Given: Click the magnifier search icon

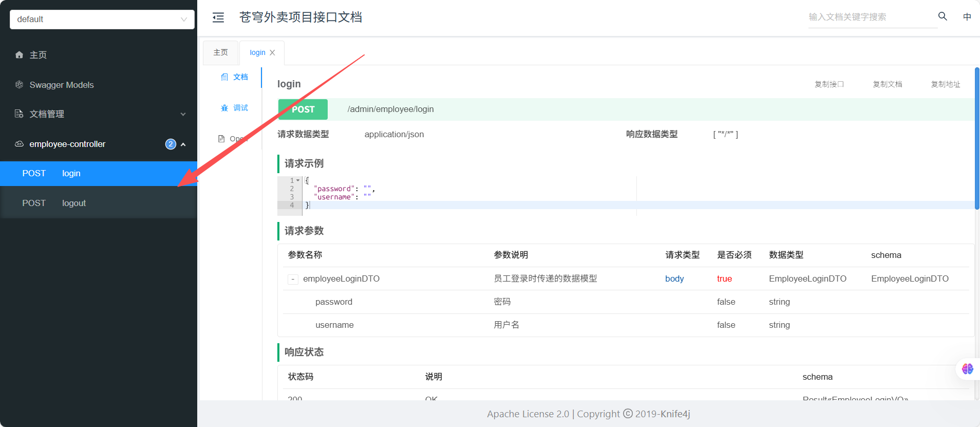Looking at the screenshot, I should [x=943, y=16].
